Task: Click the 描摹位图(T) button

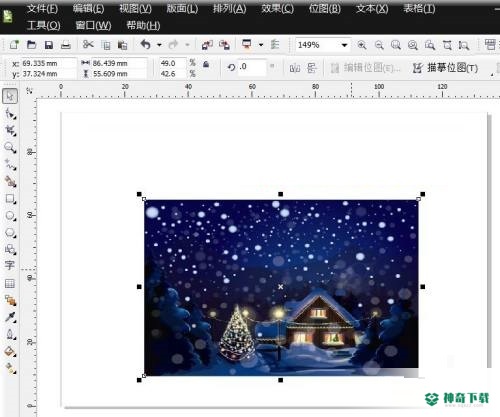Action: (x=445, y=68)
